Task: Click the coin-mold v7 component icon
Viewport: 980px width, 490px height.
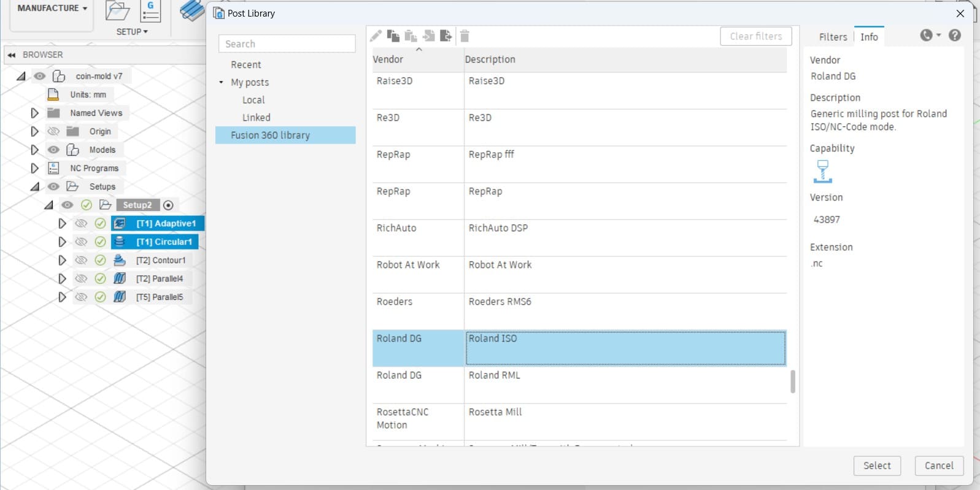Action: click(59, 76)
